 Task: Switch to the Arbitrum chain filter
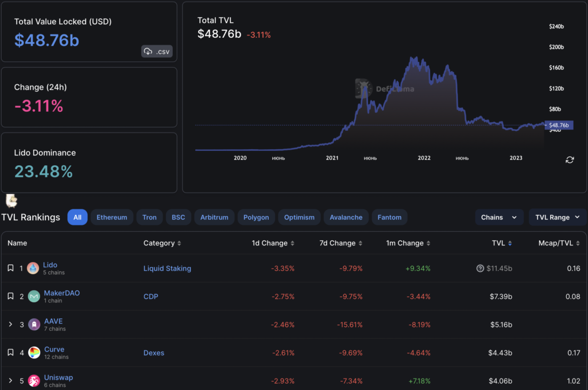tap(214, 217)
